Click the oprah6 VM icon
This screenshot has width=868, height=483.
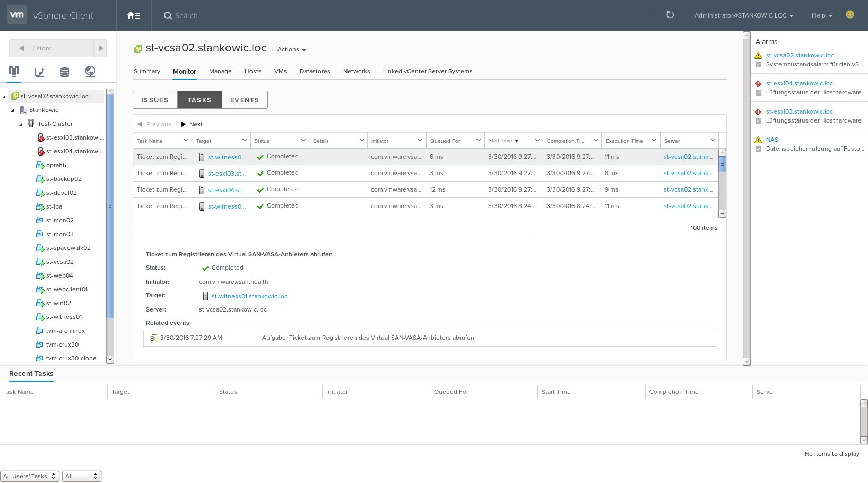pos(40,165)
